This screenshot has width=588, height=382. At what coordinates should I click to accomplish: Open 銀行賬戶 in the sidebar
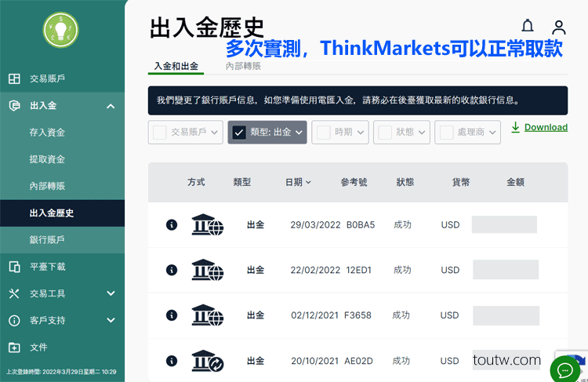point(47,240)
